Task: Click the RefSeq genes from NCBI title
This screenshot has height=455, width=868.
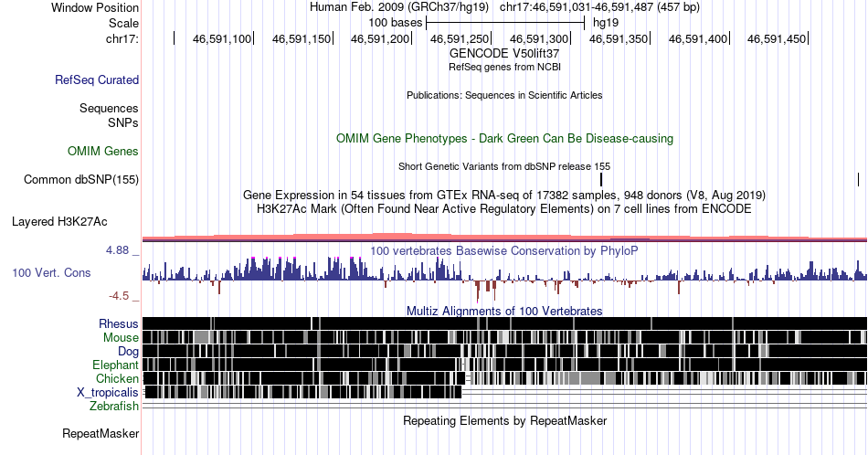Action: pyautogui.click(x=504, y=67)
